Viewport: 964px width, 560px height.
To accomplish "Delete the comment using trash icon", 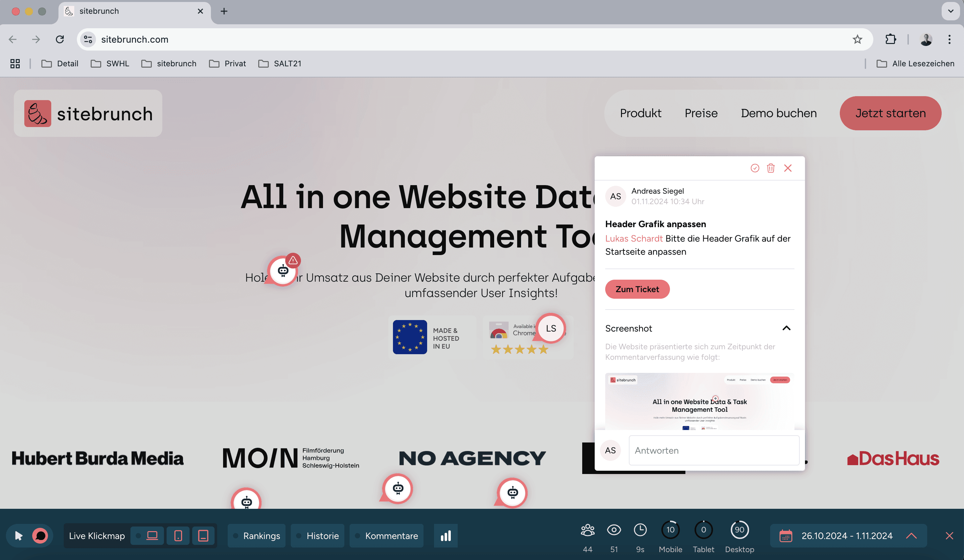I will coord(770,168).
